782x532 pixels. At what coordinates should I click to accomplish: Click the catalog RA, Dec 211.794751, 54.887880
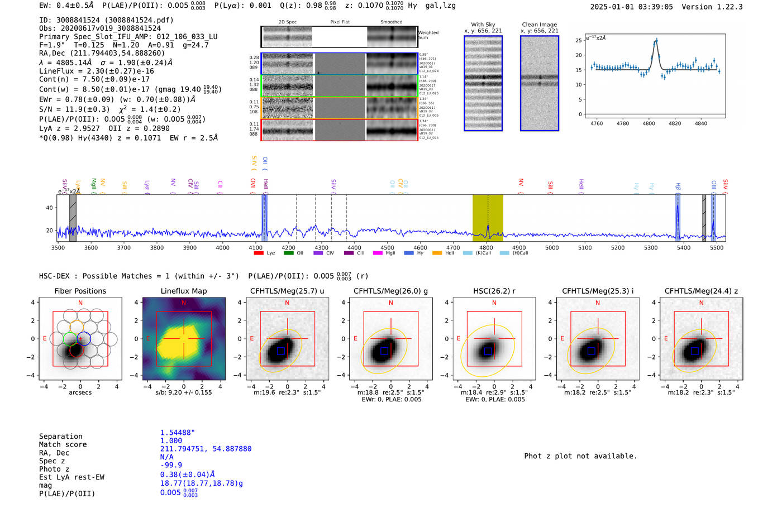(x=206, y=449)
